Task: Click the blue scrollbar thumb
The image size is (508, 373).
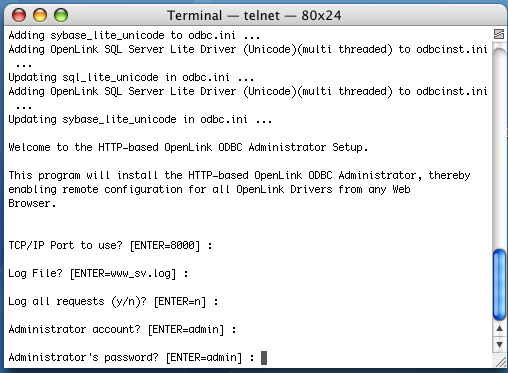Action: [x=499, y=284]
